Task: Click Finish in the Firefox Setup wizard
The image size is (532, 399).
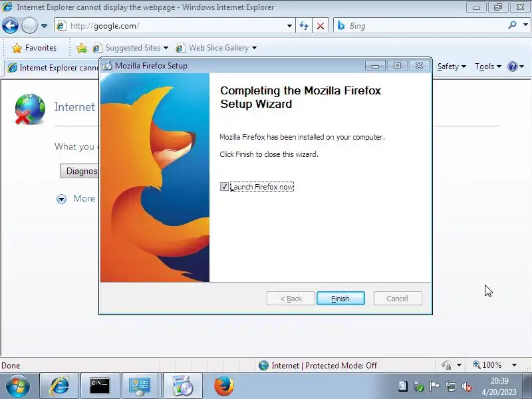Action: 340,298
